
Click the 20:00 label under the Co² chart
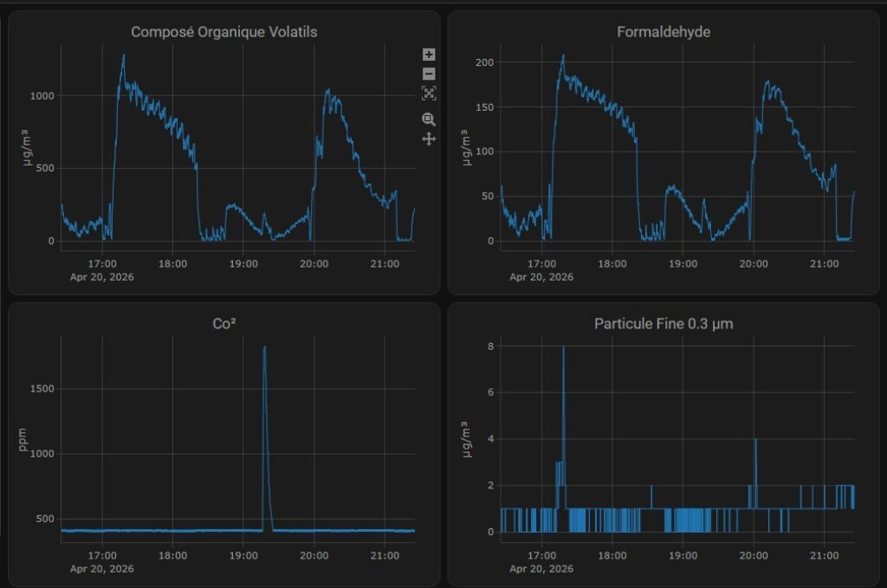(x=314, y=556)
